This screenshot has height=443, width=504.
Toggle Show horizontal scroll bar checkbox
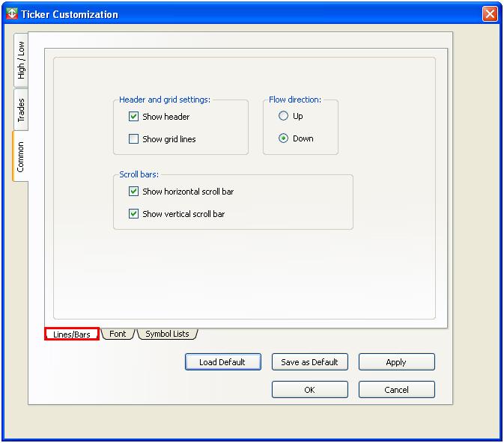pos(134,192)
